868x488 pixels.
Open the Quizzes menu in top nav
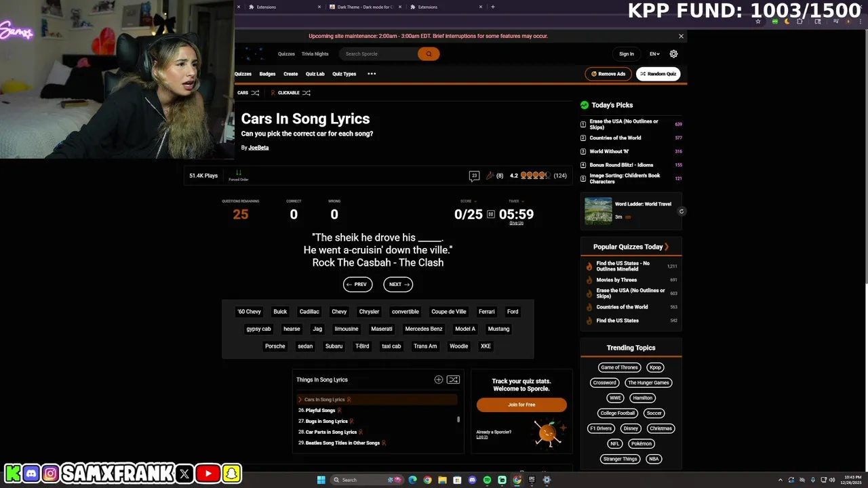coord(286,54)
